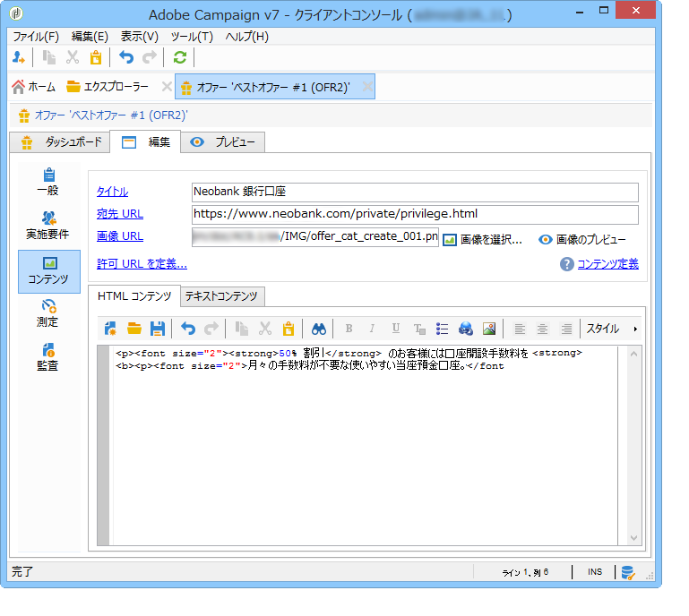689x616 pixels.
Task: Toggle italic formatting in editor
Action: point(372,329)
